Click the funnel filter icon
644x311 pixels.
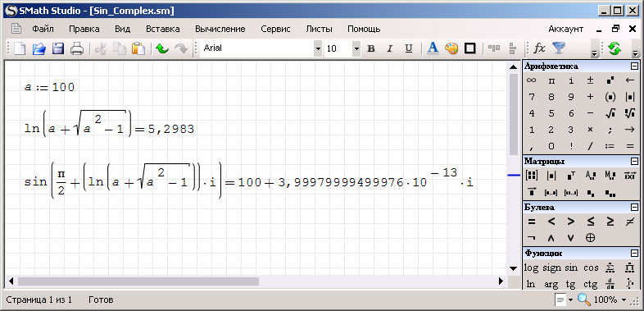tap(559, 48)
